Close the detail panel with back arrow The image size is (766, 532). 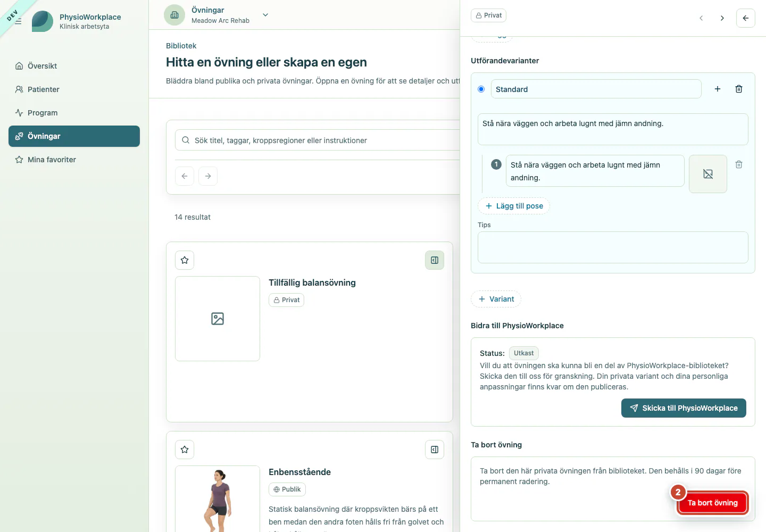(x=746, y=18)
